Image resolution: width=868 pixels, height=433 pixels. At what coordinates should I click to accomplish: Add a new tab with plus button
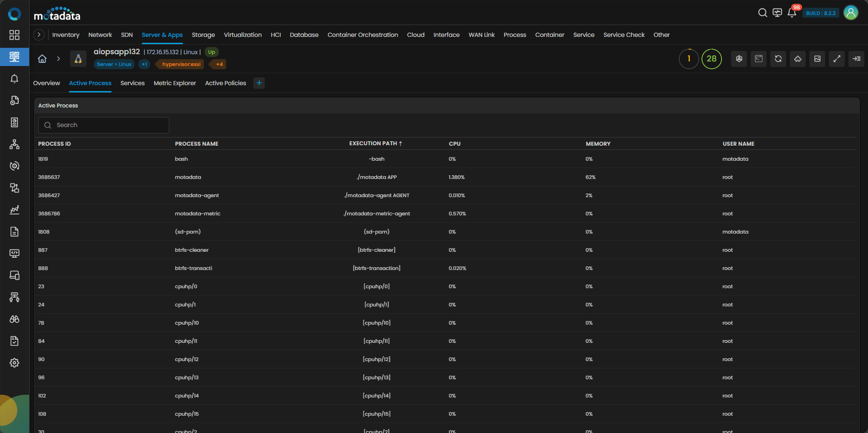[x=259, y=83]
